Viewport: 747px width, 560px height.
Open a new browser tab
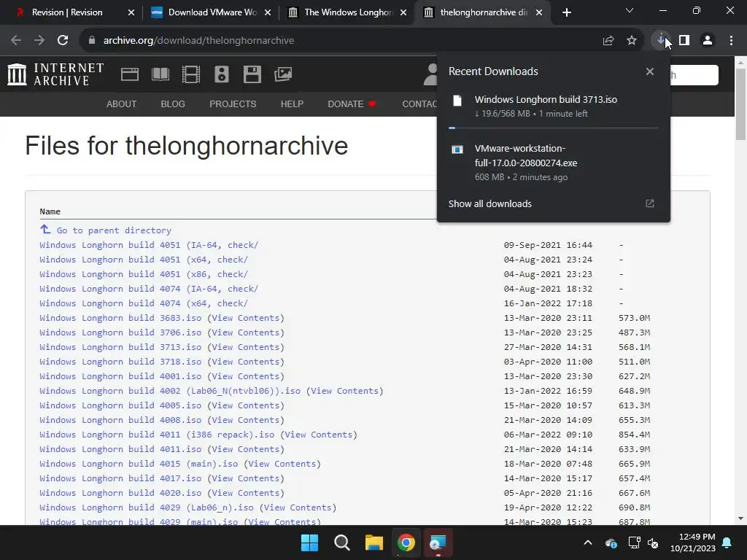pos(566,12)
